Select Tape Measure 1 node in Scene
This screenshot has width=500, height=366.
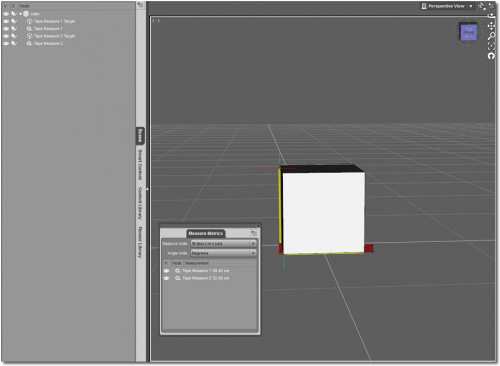tap(48, 29)
